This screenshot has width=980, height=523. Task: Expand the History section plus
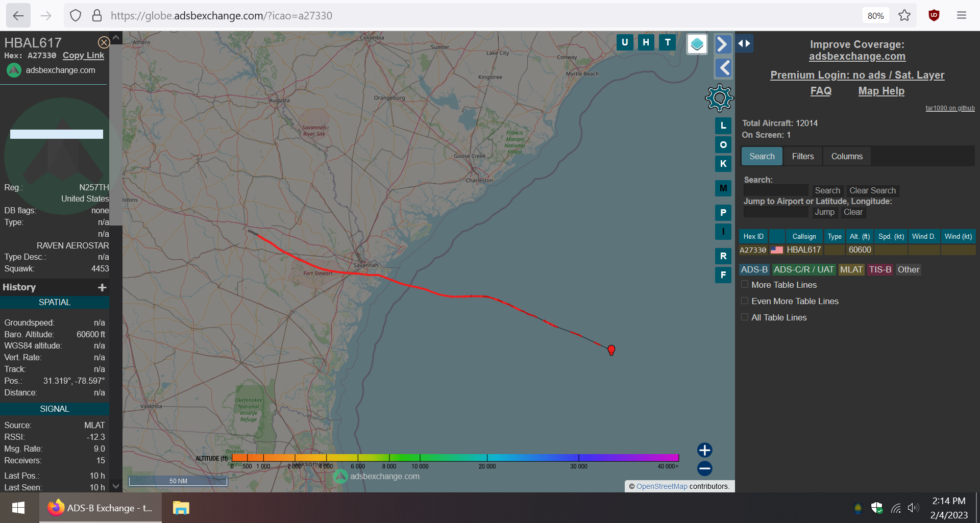pyautogui.click(x=102, y=287)
